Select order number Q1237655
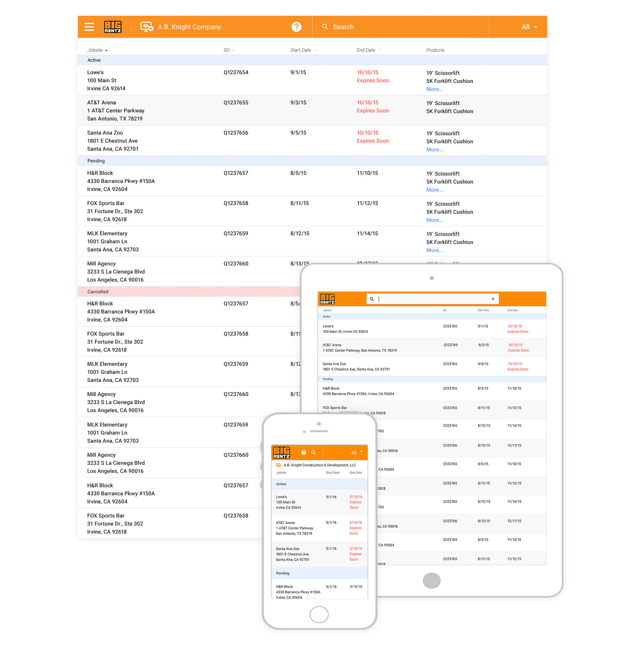The width and height of the screenshot is (644, 646). (x=236, y=103)
